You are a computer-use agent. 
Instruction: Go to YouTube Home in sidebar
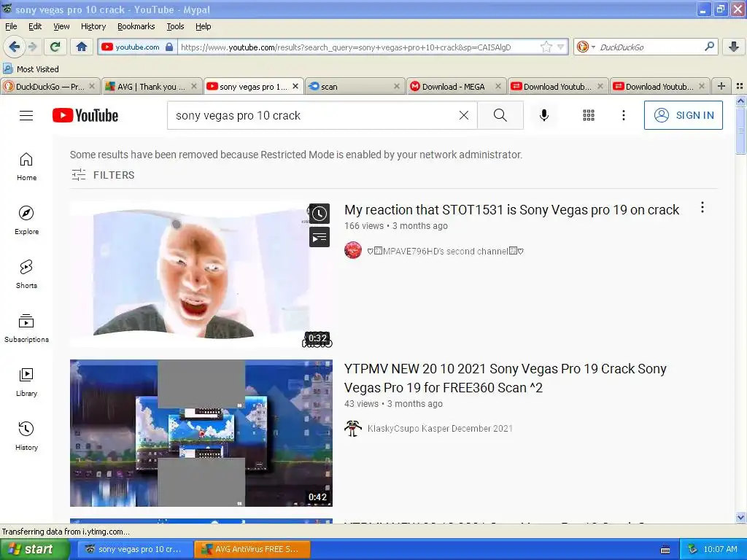[26, 167]
